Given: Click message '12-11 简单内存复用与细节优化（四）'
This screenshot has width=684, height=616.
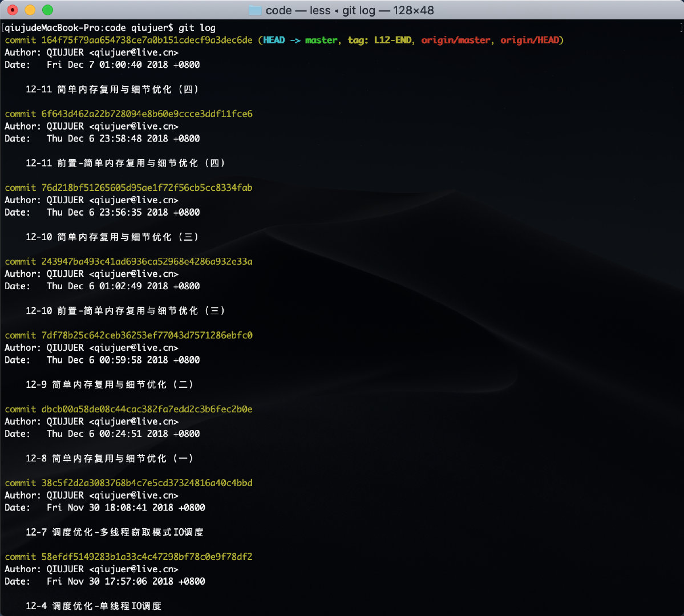Looking at the screenshot, I should point(112,90).
